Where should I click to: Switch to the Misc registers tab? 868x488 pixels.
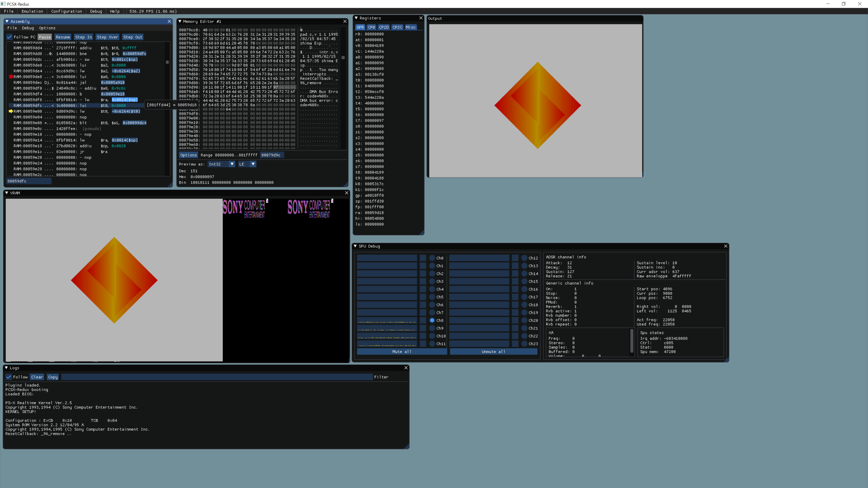coord(410,27)
